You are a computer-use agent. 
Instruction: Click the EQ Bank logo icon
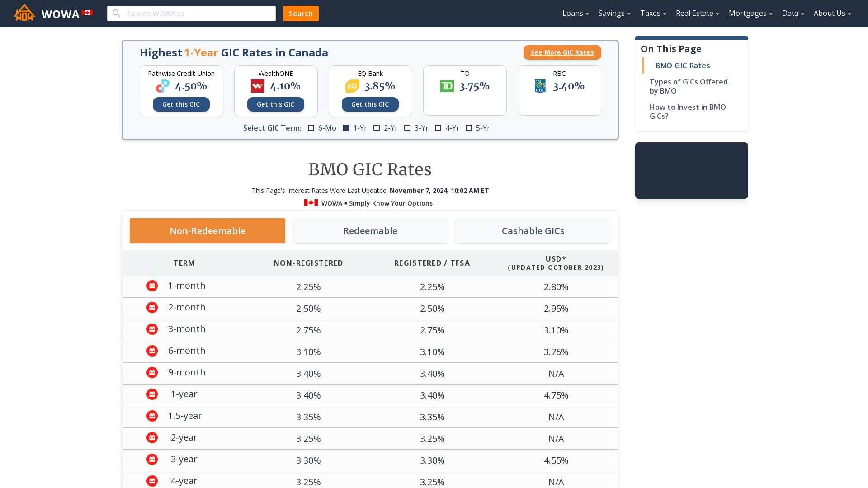(x=352, y=86)
